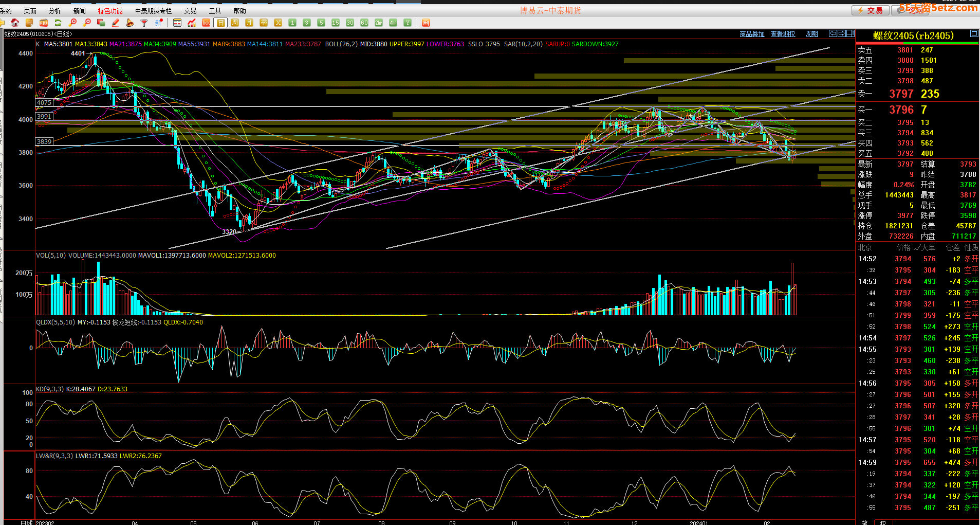Toggle the side panel split icon
Image resolution: width=980 pixels, height=525 pixels.
tap(850, 33)
